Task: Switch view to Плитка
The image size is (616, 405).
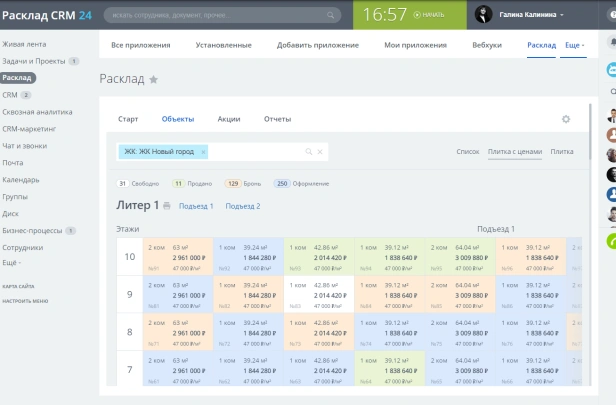Action: [x=562, y=152]
